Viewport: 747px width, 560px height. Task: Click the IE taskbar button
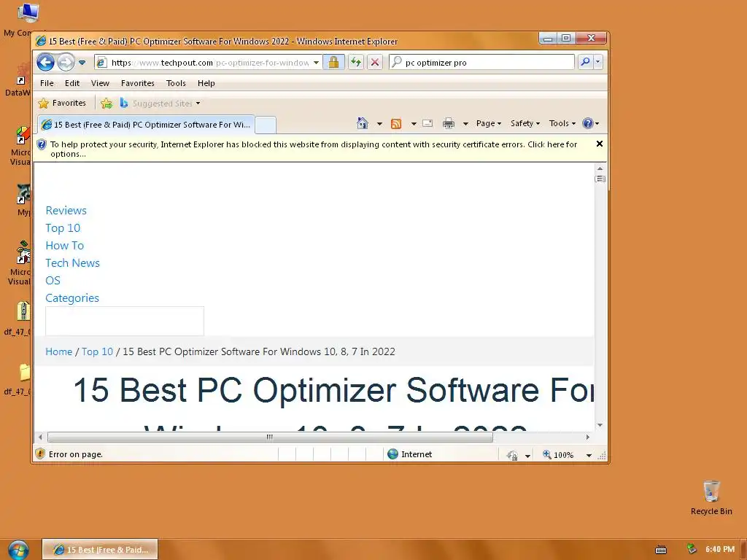(100, 550)
